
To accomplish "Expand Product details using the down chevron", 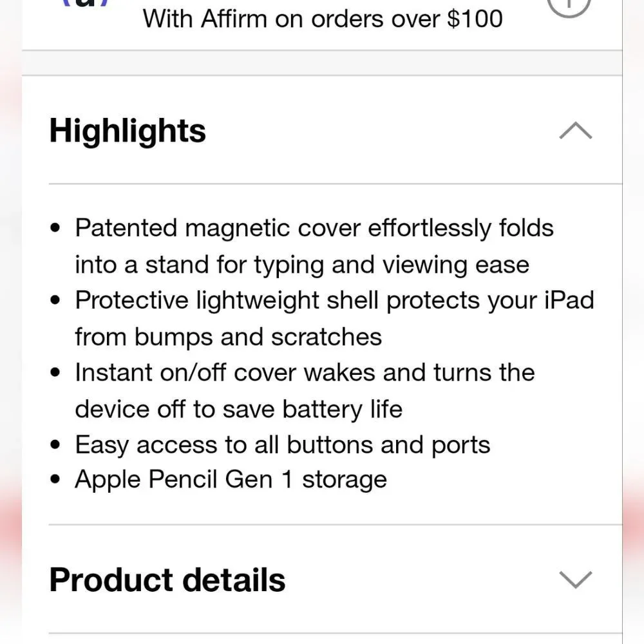I will (x=575, y=580).
